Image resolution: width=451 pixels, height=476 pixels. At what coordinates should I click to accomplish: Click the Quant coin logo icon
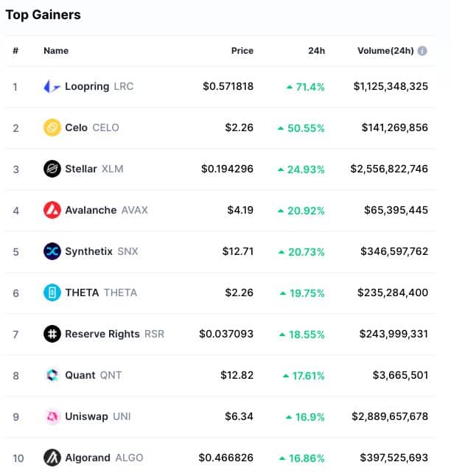(x=52, y=375)
